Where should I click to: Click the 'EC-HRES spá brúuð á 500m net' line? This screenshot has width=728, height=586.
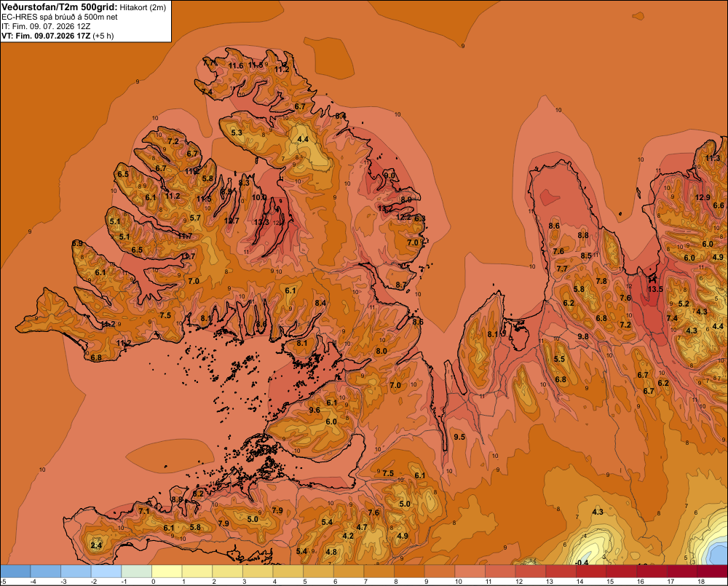click(x=60, y=17)
